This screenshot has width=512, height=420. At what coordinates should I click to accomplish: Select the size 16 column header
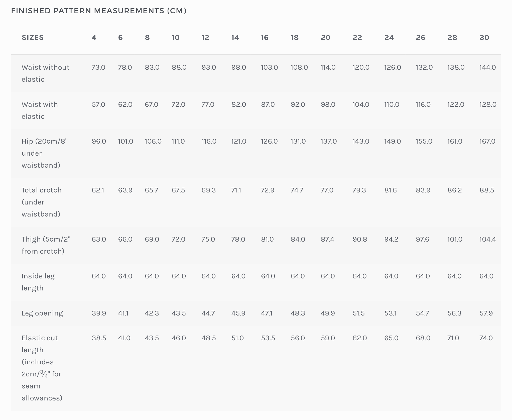(x=265, y=38)
